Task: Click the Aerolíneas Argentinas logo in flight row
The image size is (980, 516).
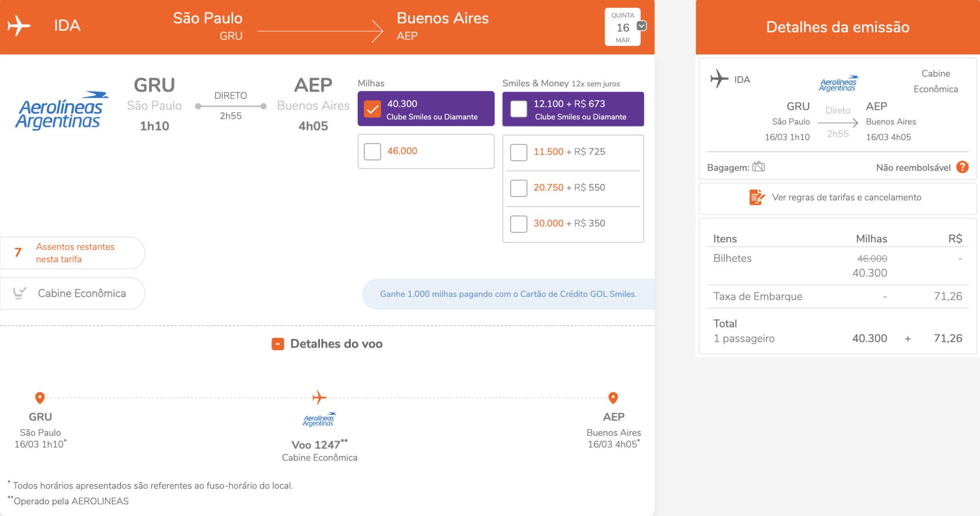Action: 61,110
